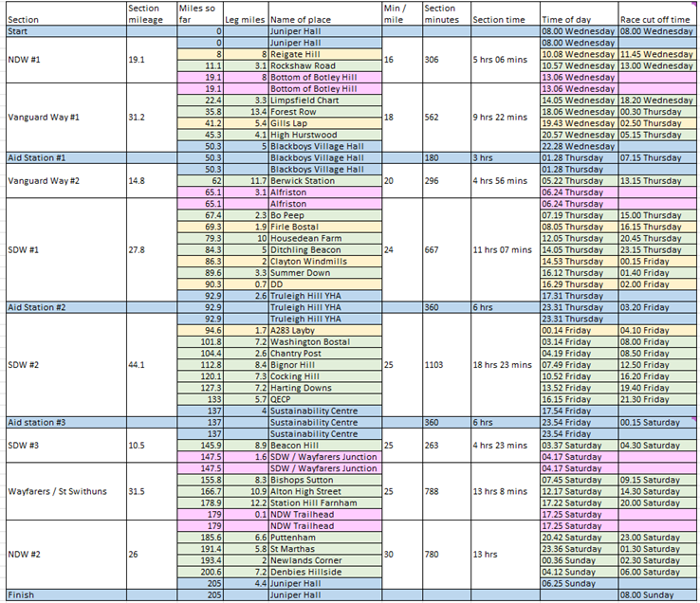Click the 'Bo Peep' place cell
The height and width of the screenshot is (603, 700).
pos(325,215)
